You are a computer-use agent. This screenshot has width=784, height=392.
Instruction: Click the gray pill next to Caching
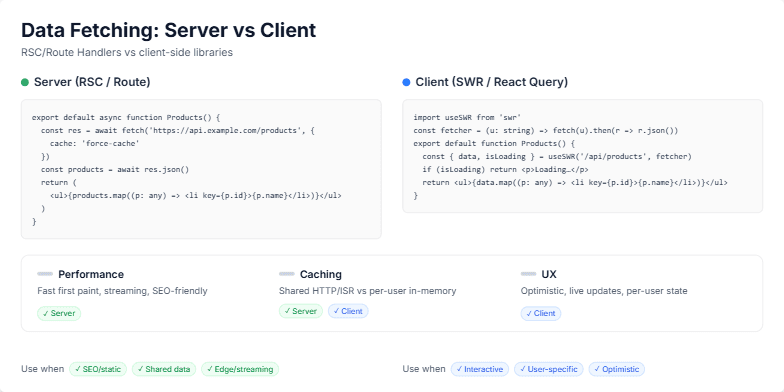point(286,274)
